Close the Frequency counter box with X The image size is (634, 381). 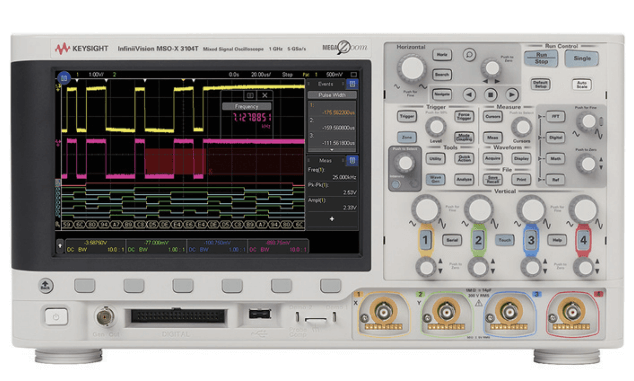tap(265, 95)
